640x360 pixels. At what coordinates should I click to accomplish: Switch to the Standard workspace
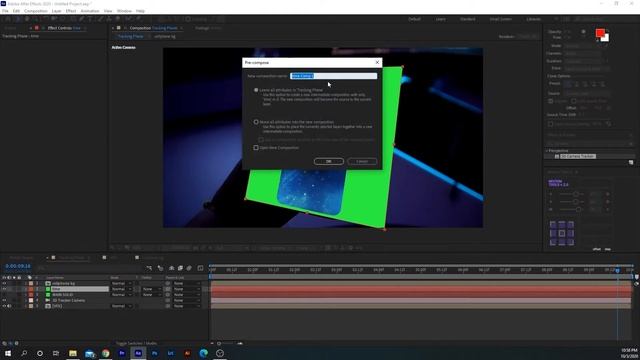click(467, 19)
